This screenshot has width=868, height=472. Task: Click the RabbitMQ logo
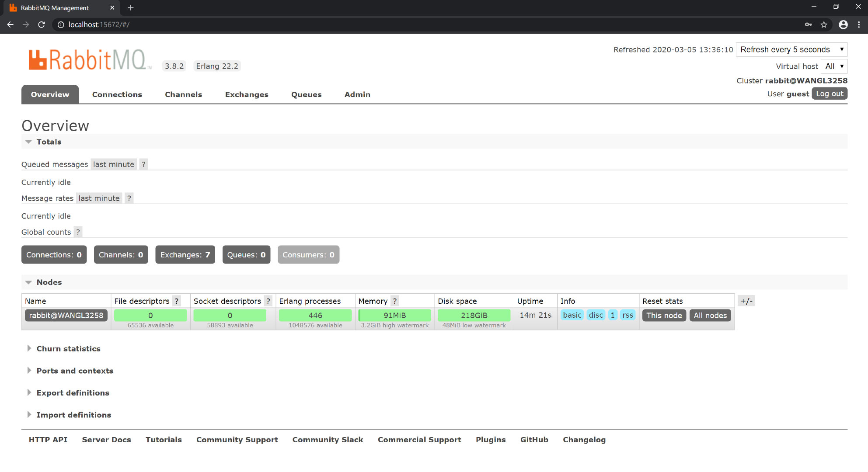tap(90, 60)
